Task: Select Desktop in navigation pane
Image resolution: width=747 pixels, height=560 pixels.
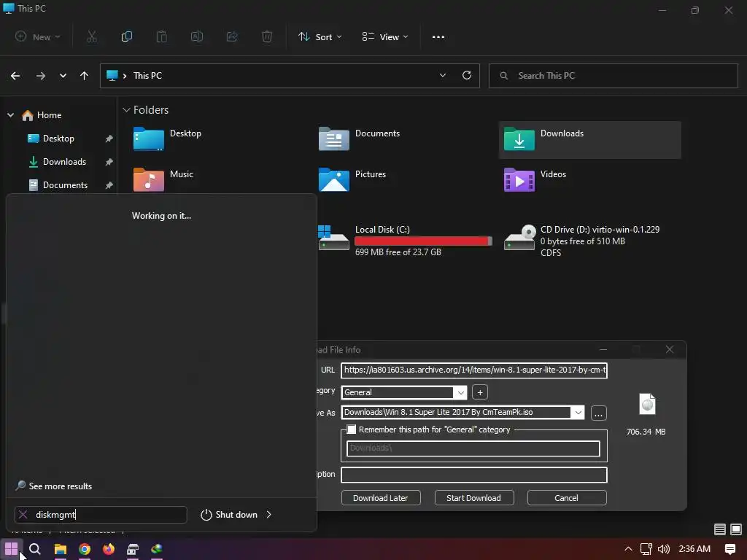Action: 51,139
